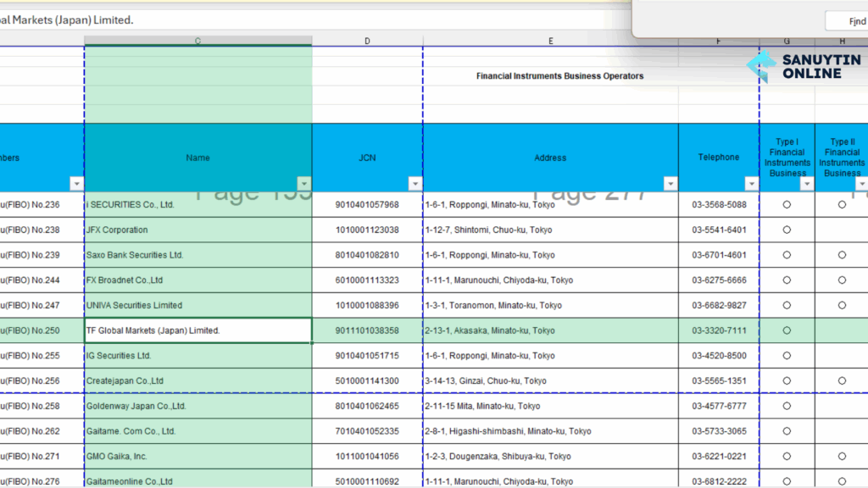
Task: Select address 1-2-3, Dougenzaka, Shibuya-ku, Tokyo
Action: pyautogui.click(x=551, y=457)
